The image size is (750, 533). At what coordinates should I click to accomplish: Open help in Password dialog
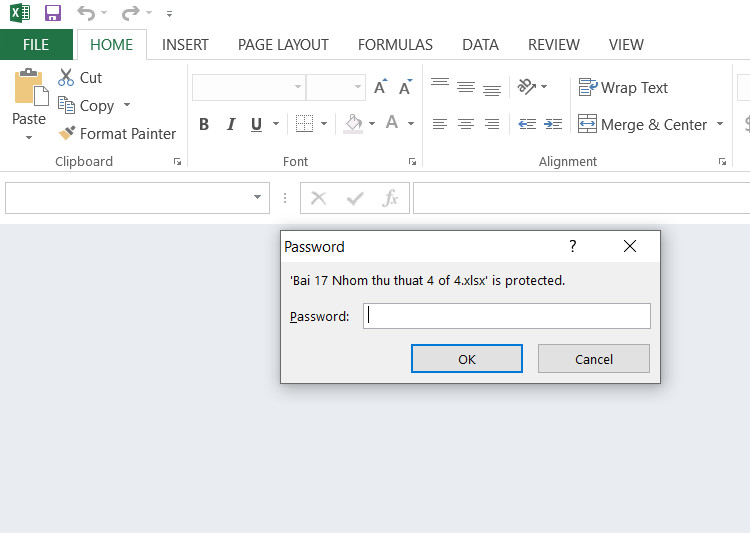tap(572, 246)
